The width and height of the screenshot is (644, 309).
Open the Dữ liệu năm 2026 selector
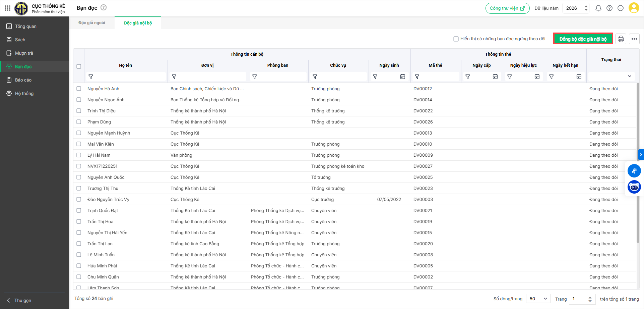(576, 8)
